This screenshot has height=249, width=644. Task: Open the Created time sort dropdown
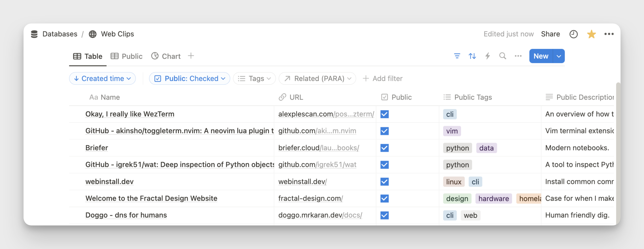(102, 78)
